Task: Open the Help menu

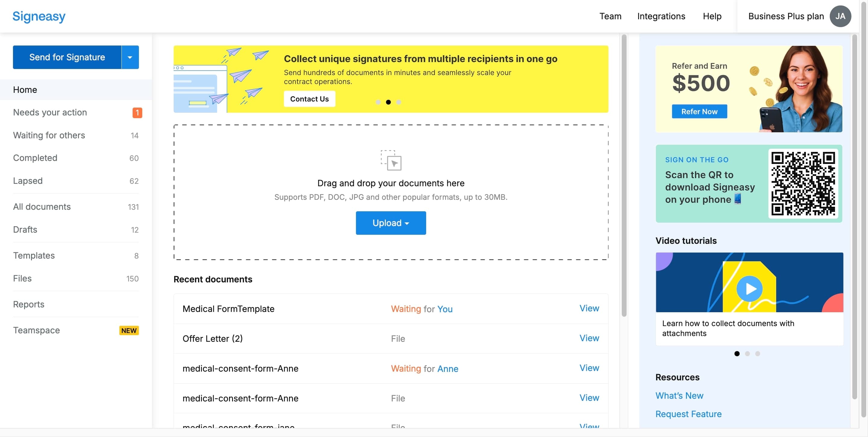Action: pos(712,16)
